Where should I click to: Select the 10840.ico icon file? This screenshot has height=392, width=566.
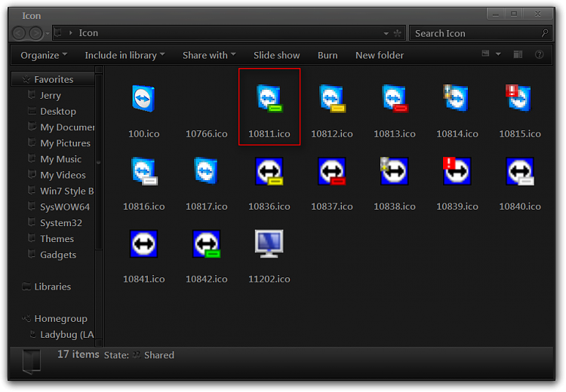pyautogui.click(x=520, y=171)
